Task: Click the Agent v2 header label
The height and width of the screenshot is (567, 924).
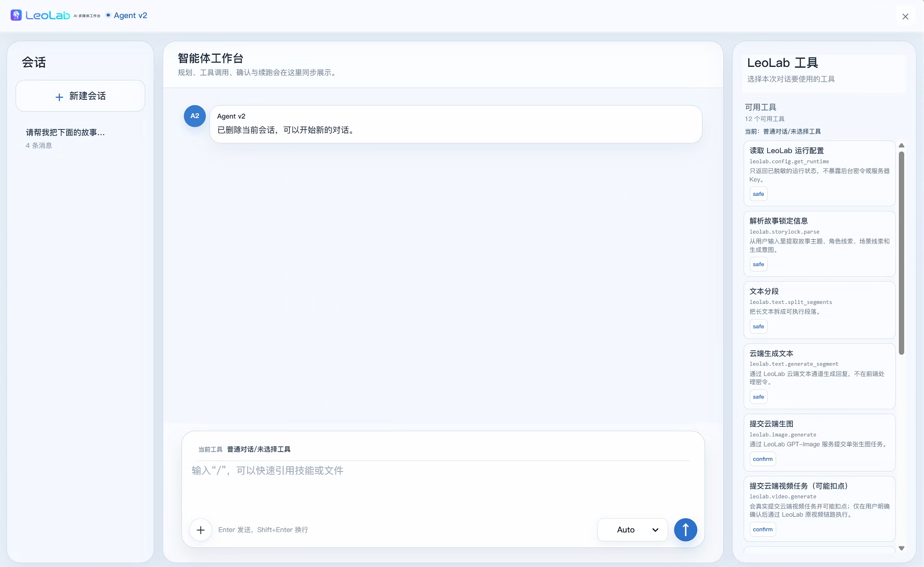Action: click(130, 15)
